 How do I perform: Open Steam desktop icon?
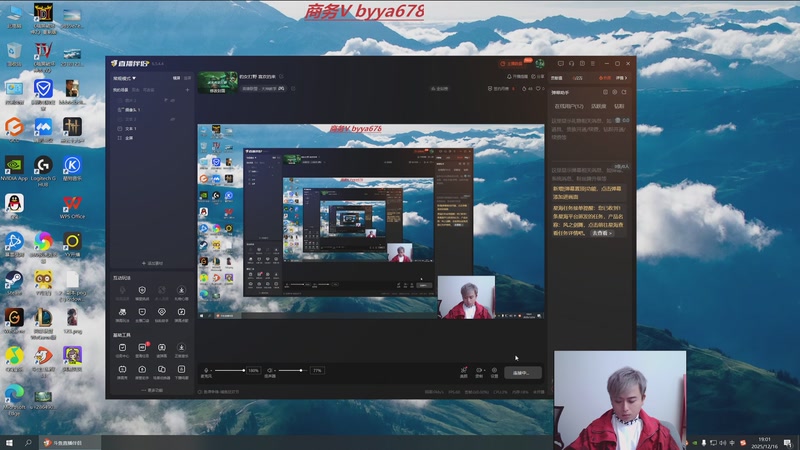14,283
